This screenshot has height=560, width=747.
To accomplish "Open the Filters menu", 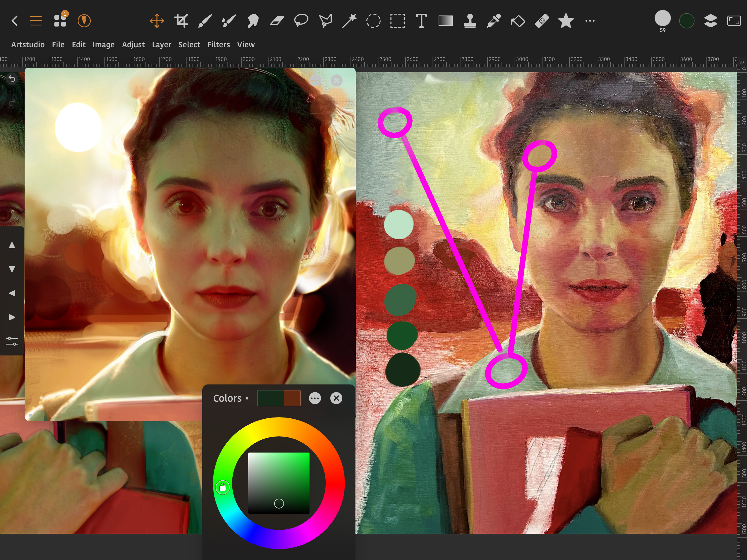I will tap(218, 45).
